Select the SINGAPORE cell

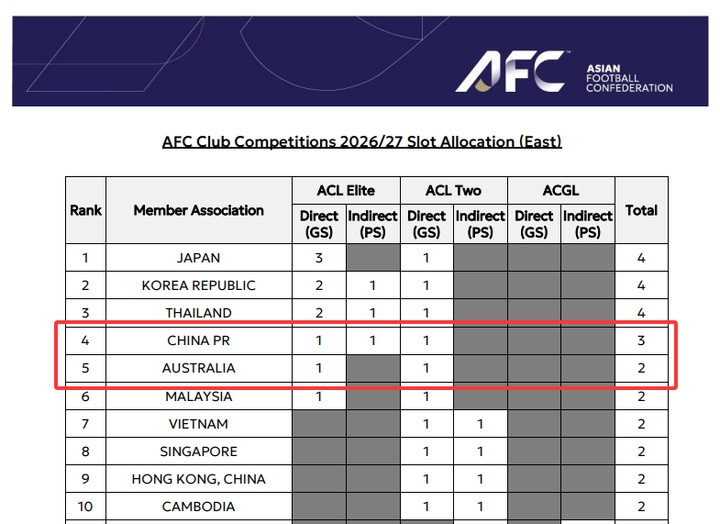click(x=198, y=451)
